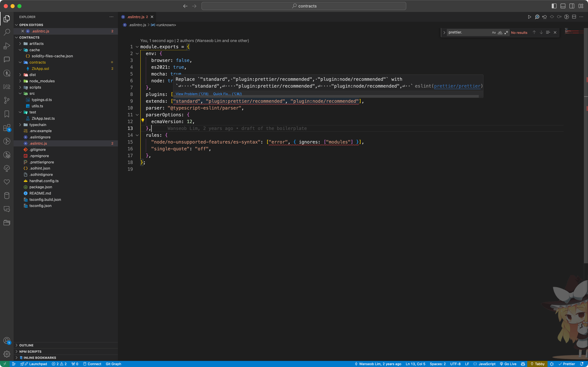
Task: Toggle Match Whole Word in find widget
Action: coord(500,32)
